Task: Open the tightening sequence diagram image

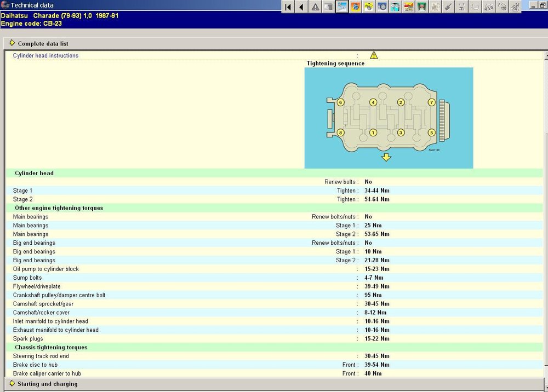Action: click(x=389, y=118)
